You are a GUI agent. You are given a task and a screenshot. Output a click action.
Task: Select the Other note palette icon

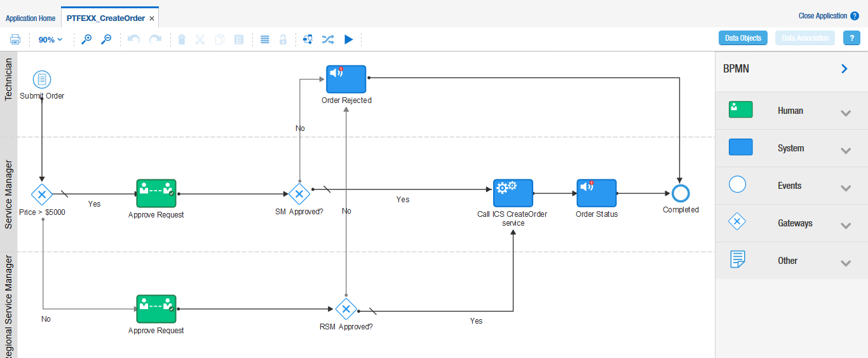[x=738, y=259]
